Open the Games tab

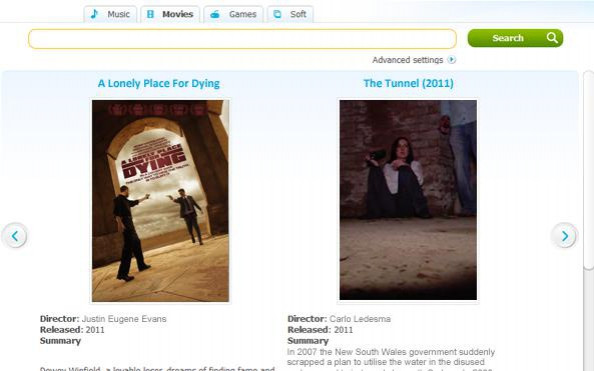pyautogui.click(x=233, y=14)
